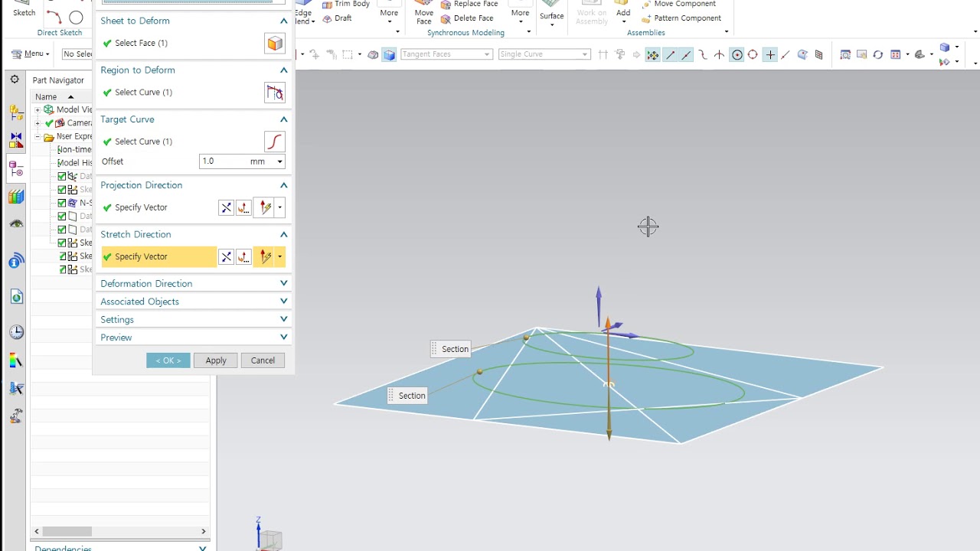This screenshot has height=551, width=980.
Task: Click the Select Face cube icon
Action: tap(274, 44)
